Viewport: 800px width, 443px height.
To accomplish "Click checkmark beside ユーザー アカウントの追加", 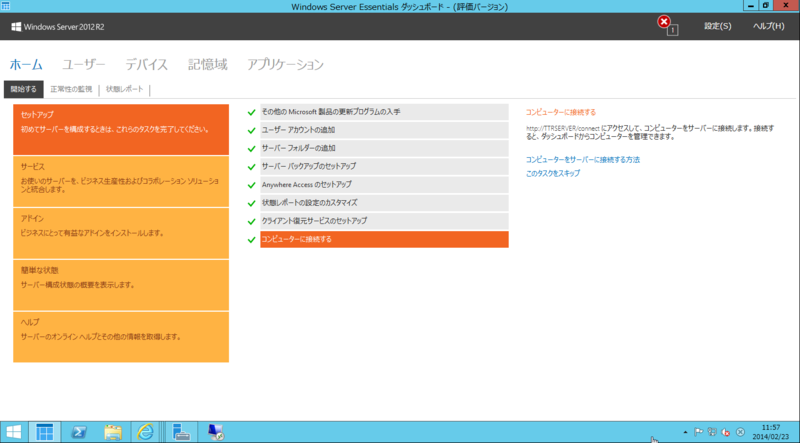I will tap(251, 131).
